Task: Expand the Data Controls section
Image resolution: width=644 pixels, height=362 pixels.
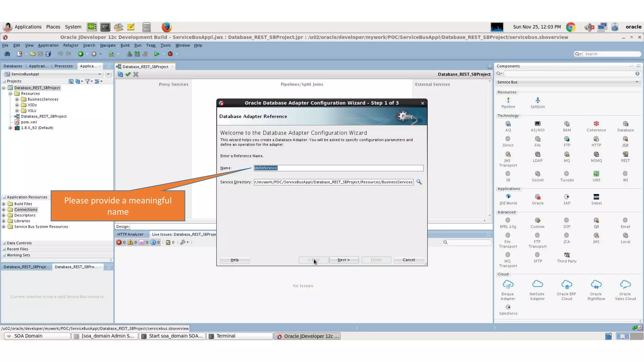Action: tap(4, 243)
